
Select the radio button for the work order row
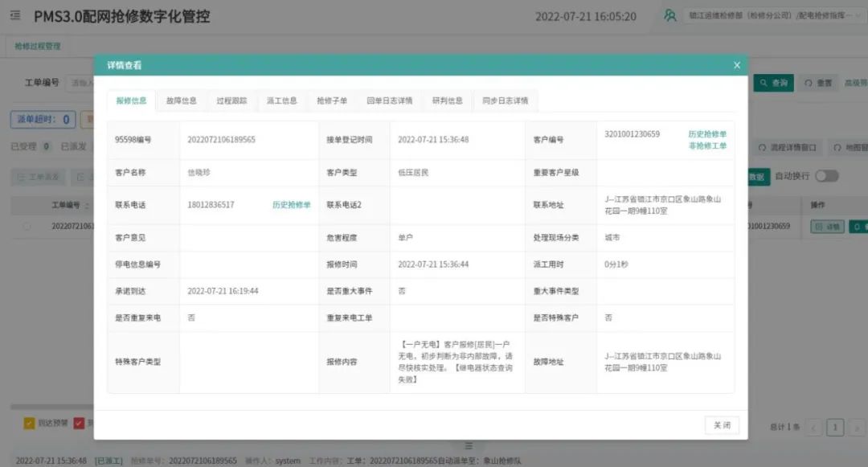tap(27, 227)
